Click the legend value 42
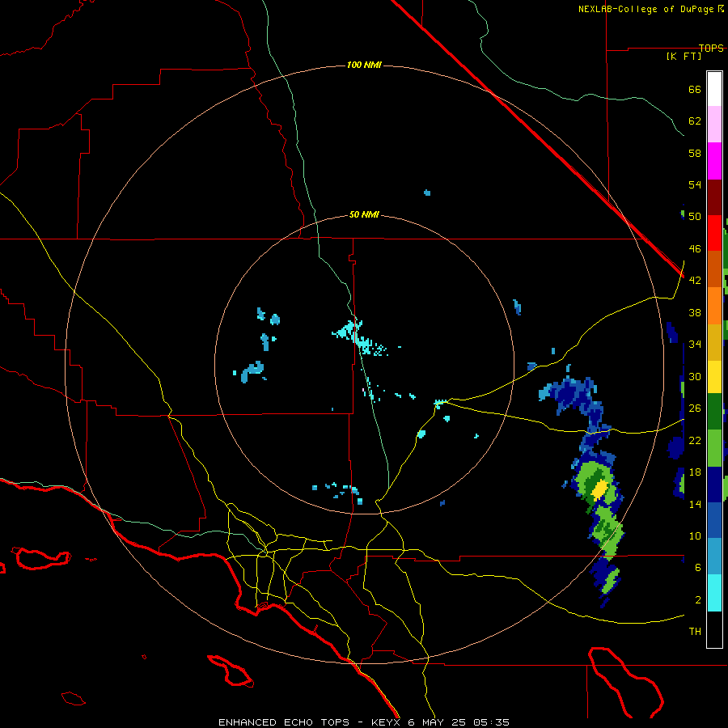Screen dimensions: 728x728 (x=695, y=281)
